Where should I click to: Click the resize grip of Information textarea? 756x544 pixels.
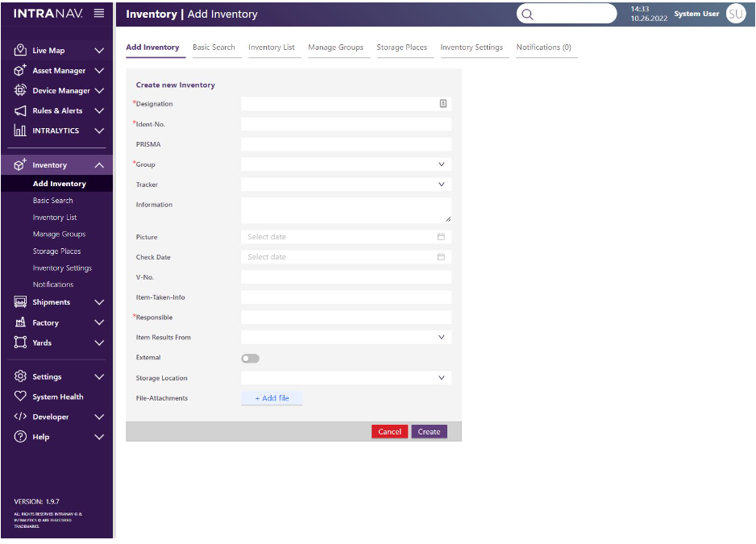[x=448, y=219]
